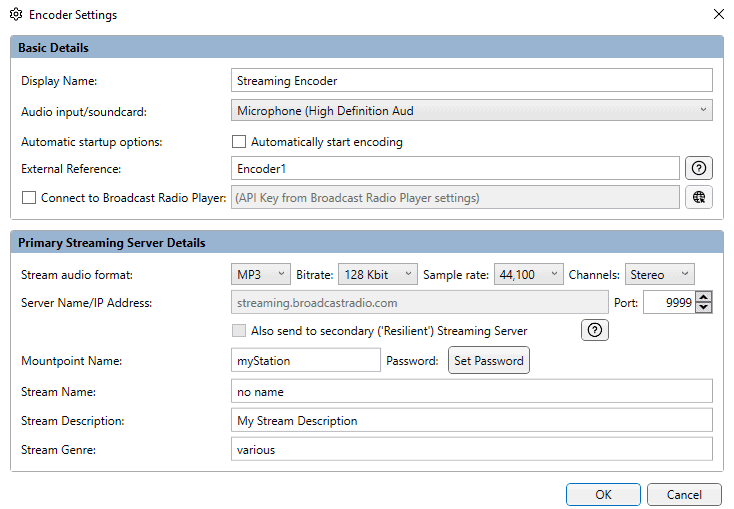Screen dimensions: 734x509
Task: Click the 'Sample rate:' label
Action: 456,275
